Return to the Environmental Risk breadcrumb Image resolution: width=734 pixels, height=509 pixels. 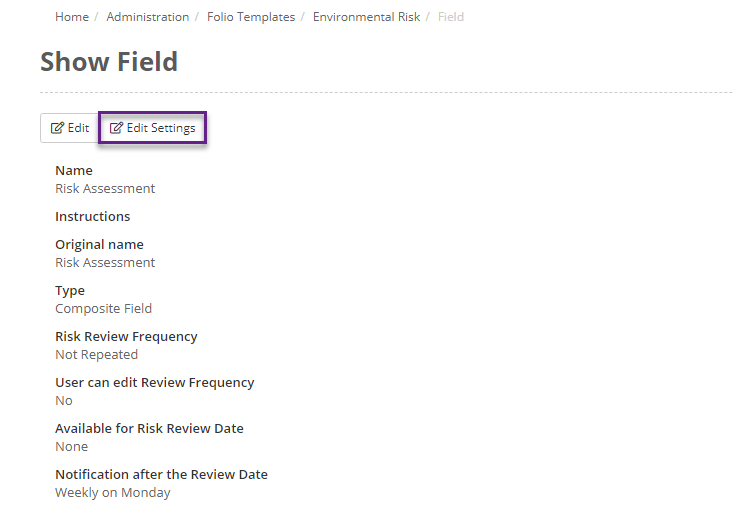(x=366, y=17)
